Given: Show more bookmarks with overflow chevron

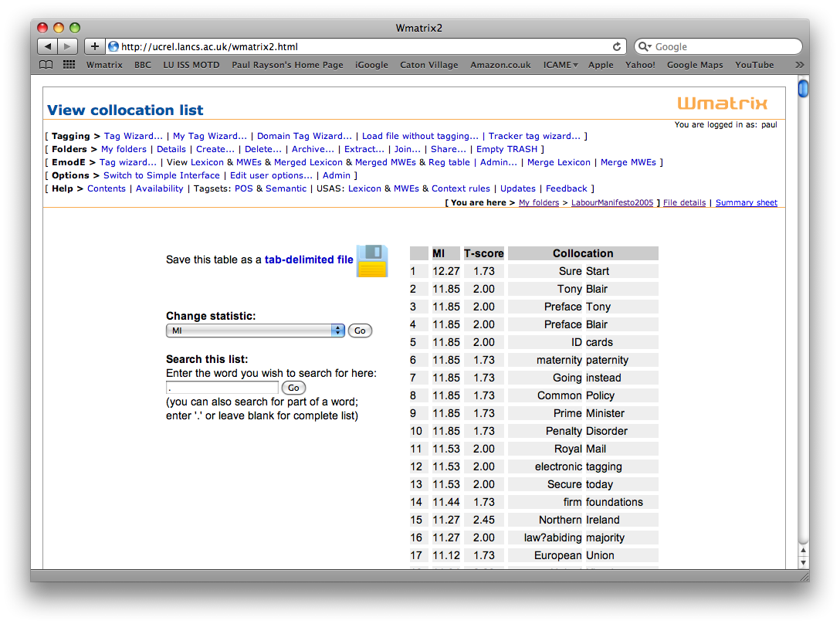Looking at the screenshot, I should pyautogui.click(x=799, y=65).
